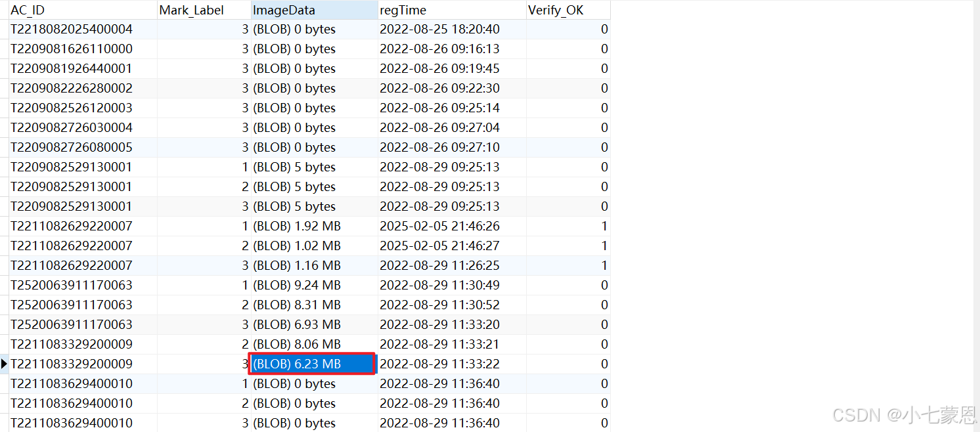The width and height of the screenshot is (980, 432).
Task: Click Verify_OK value in the T2209082726080005 row
Action: click(x=568, y=148)
